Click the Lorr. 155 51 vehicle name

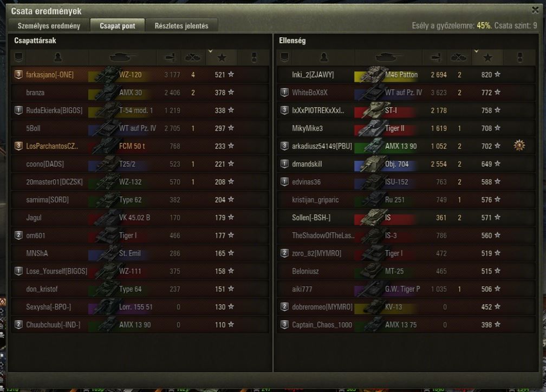coord(135,307)
